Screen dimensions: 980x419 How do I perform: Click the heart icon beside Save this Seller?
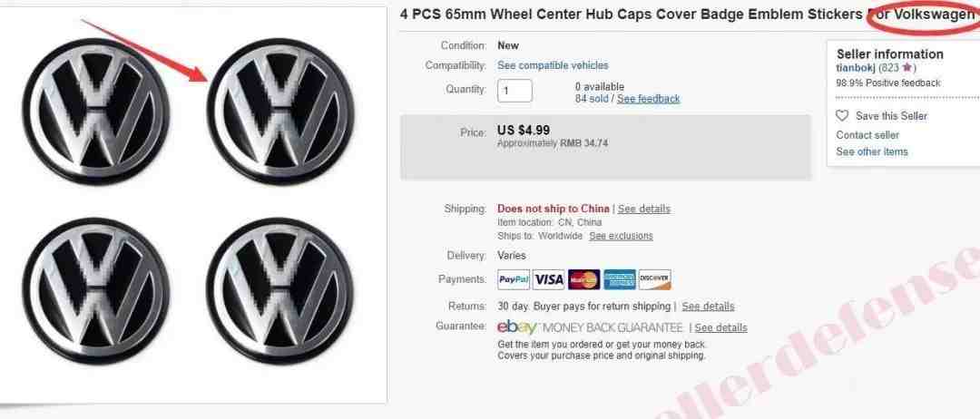(842, 115)
